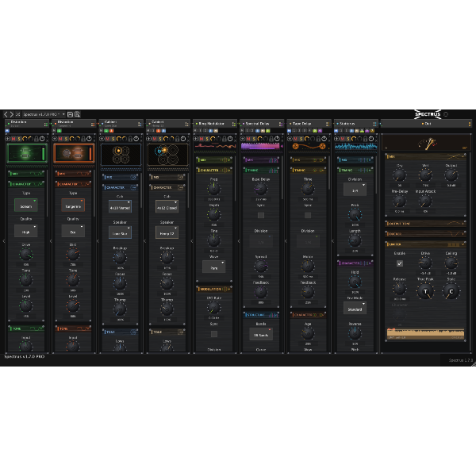This screenshot has width=476, height=476.
Task: Toggle power on the second Distortion module
Action: pyautogui.click(x=89, y=139)
